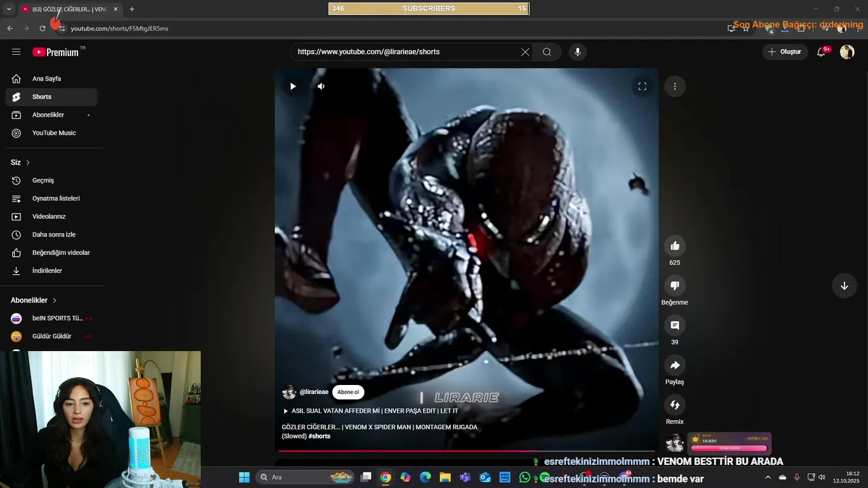The image size is (868, 488).
Task: Expand the Siz section chevron
Action: coord(28,163)
